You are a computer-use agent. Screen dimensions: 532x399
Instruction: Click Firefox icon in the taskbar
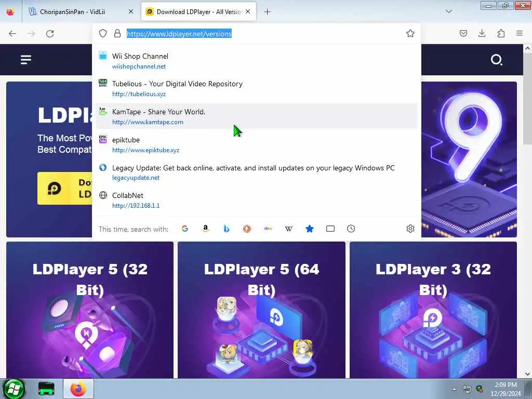tap(78, 389)
